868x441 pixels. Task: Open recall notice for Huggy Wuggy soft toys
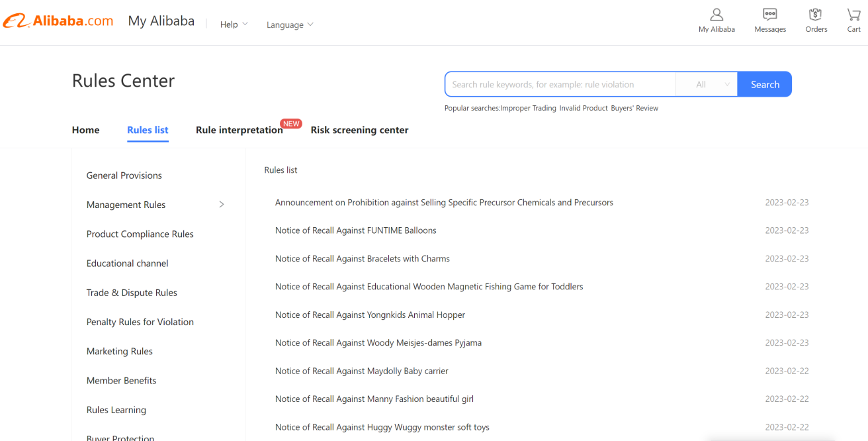tap(382, 427)
